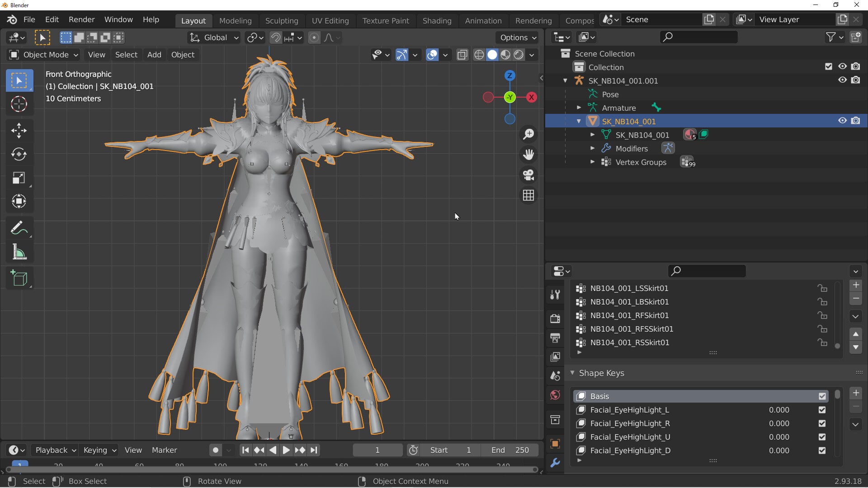Toggle camera view icon in viewport
This screenshot has height=488, width=868.
(528, 175)
